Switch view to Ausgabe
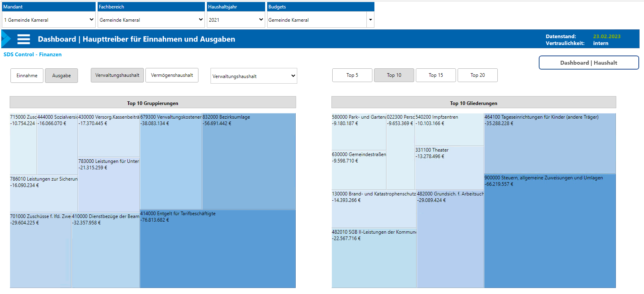644x294 pixels. point(61,76)
